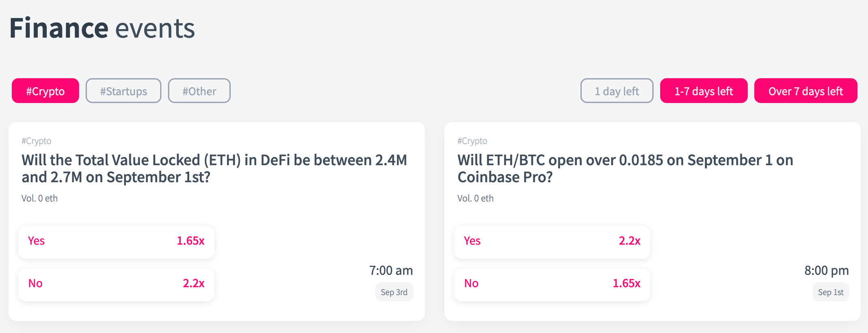Image resolution: width=868 pixels, height=333 pixels.
Task: Open the Total Value Locked DeFi event title
Action: [214, 168]
